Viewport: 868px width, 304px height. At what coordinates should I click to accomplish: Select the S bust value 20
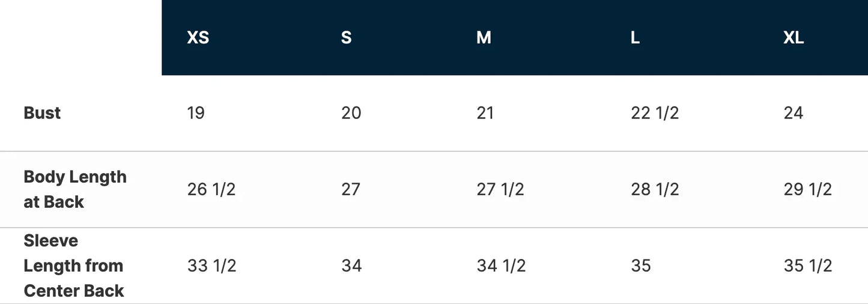pos(351,113)
